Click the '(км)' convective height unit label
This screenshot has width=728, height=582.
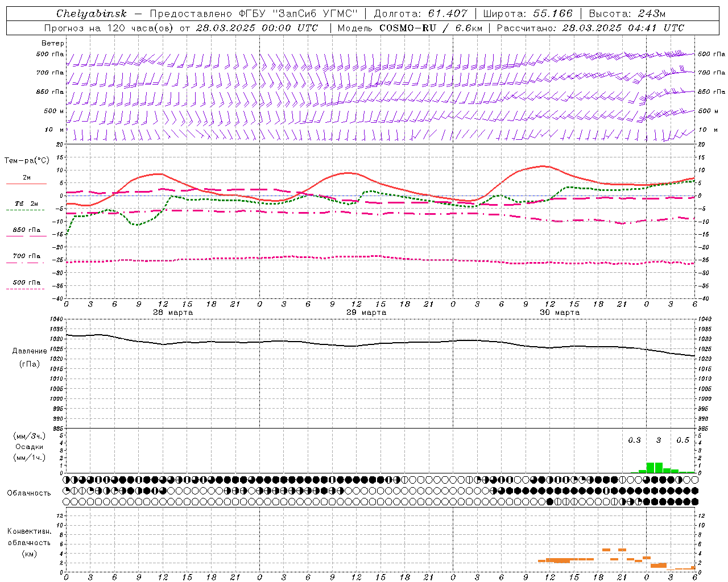click(x=30, y=554)
